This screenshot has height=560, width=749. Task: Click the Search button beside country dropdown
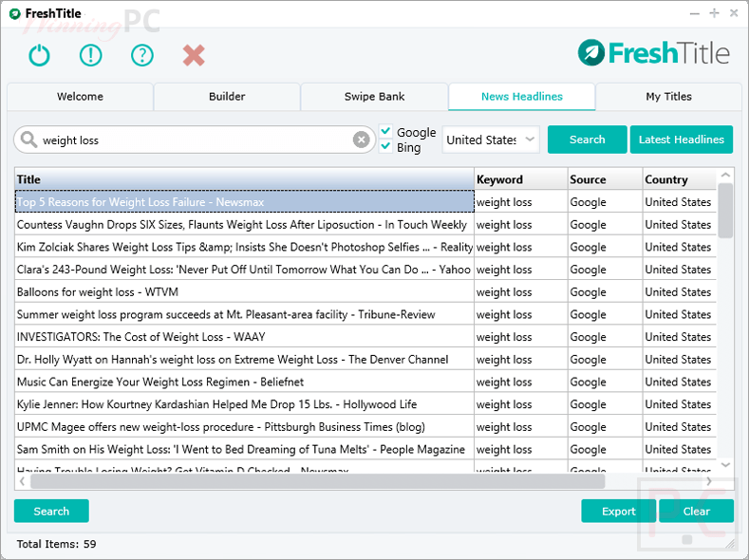click(587, 140)
